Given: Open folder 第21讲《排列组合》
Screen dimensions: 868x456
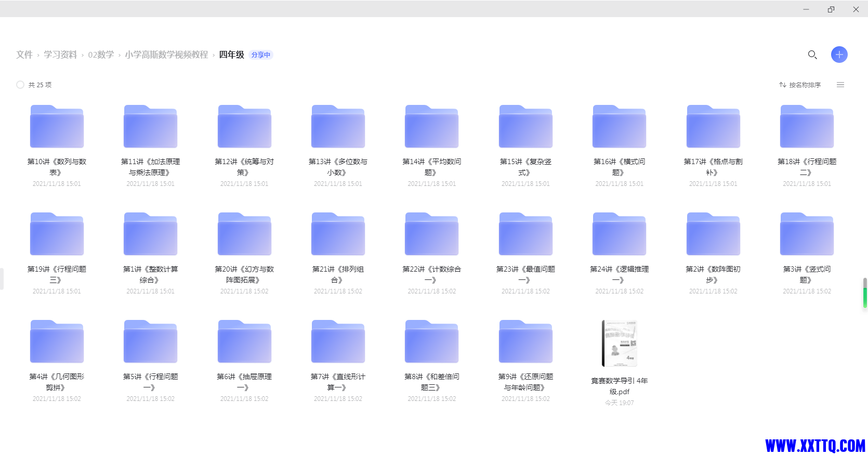Looking at the screenshot, I should pyautogui.click(x=338, y=234).
